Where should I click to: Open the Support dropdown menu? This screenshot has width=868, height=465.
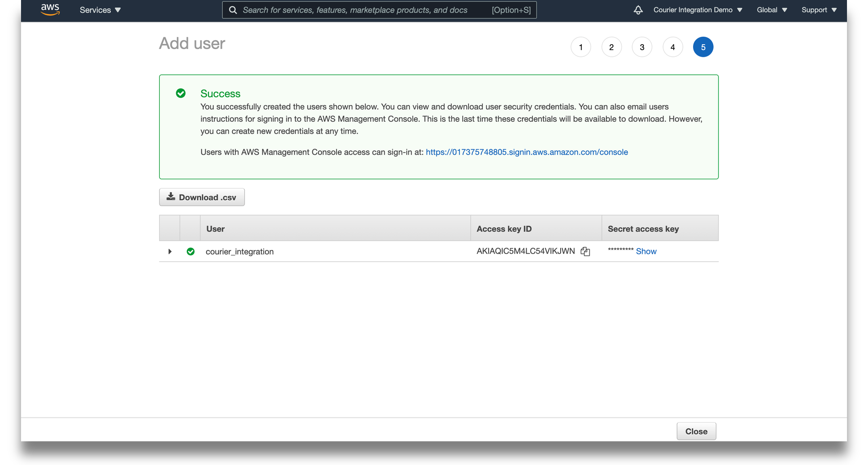pyautogui.click(x=819, y=10)
